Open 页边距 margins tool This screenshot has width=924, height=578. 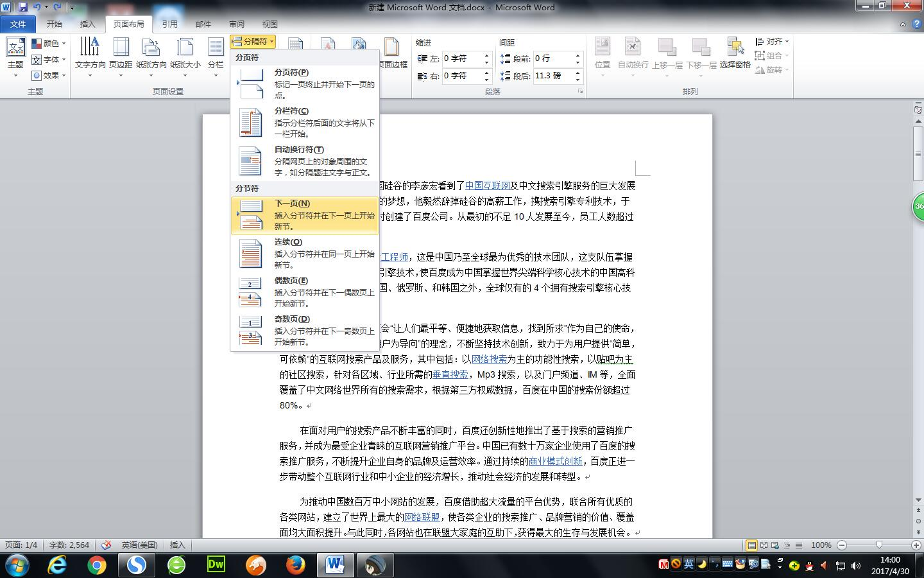121,58
